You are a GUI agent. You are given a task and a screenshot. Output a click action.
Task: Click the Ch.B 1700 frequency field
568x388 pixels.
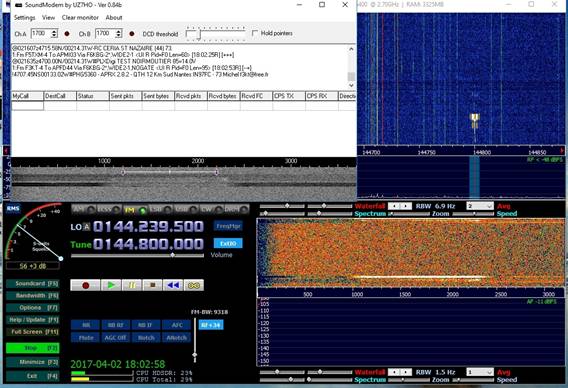pos(105,34)
